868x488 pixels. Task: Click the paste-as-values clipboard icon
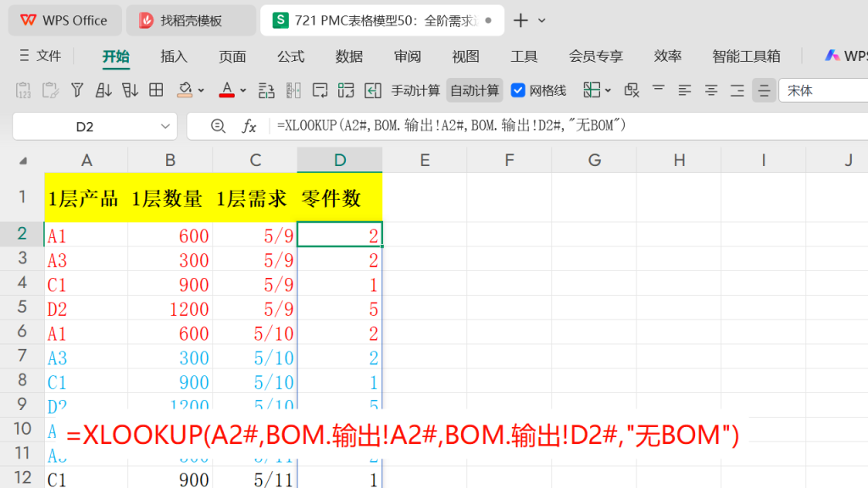[x=23, y=90]
